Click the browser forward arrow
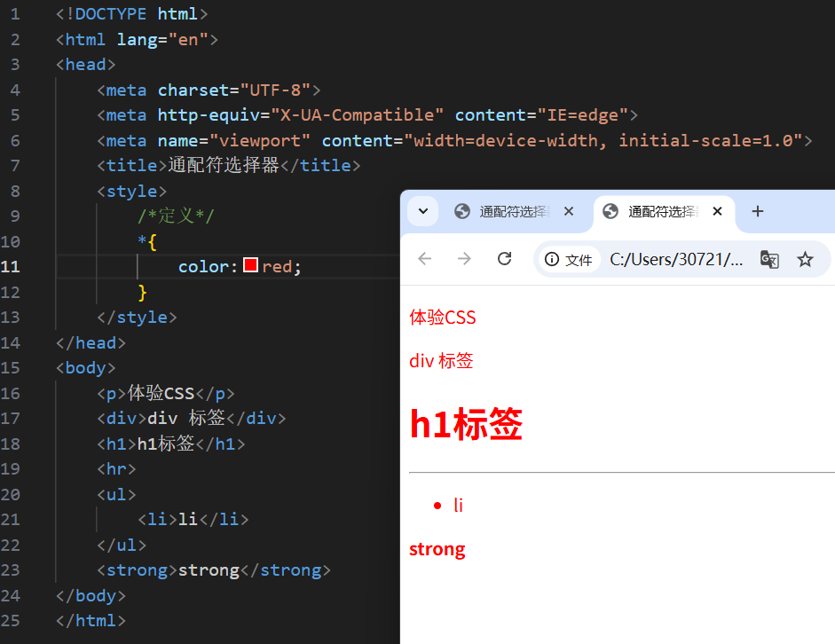This screenshot has height=644, width=835. click(x=464, y=259)
